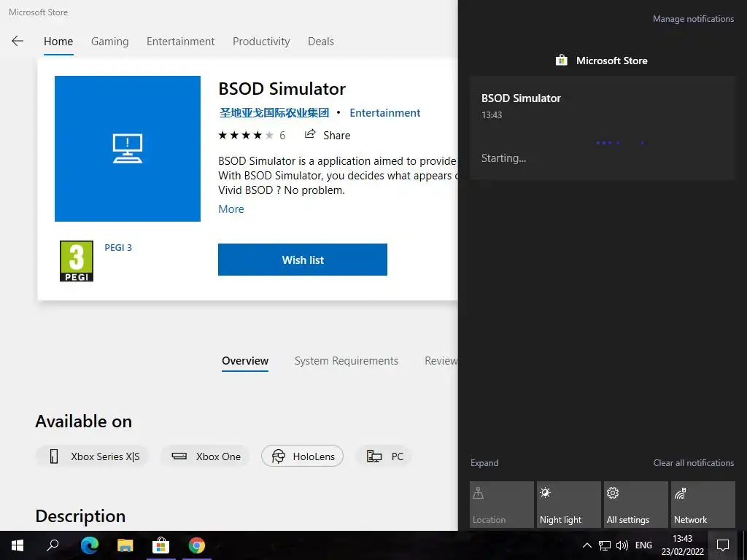Click the install progress dots in notification
The height and width of the screenshot is (560, 747).
pos(620,143)
